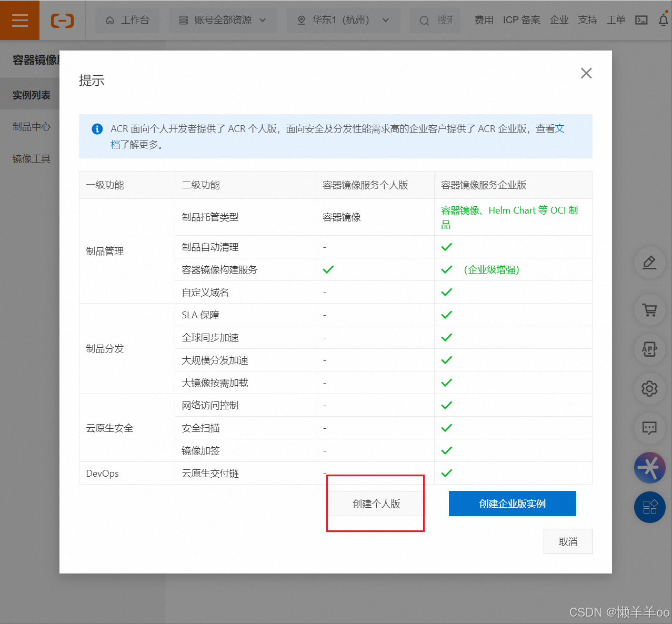The image size is (672, 624).
Task: Select 实例列表 in the sidebar
Action: point(32,95)
